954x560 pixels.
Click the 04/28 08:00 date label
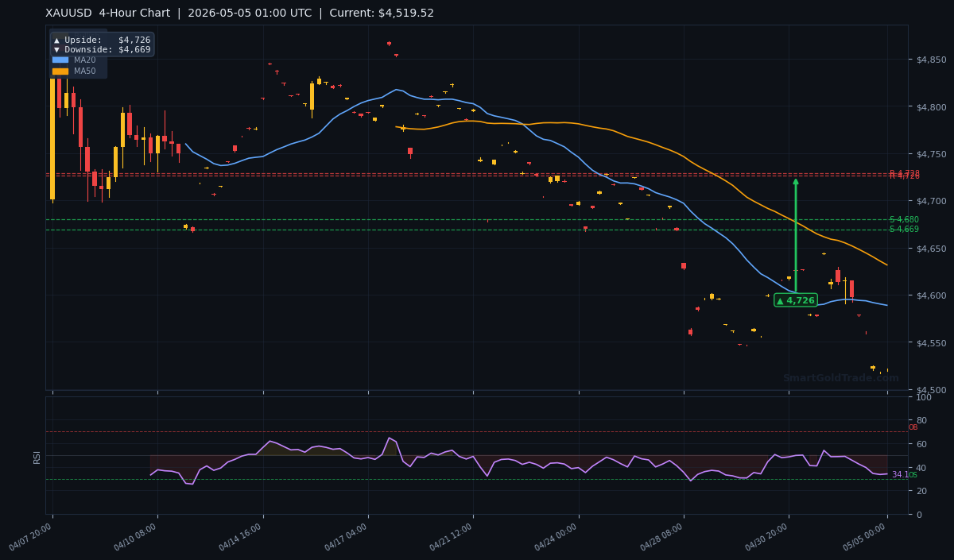[x=662, y=537]
